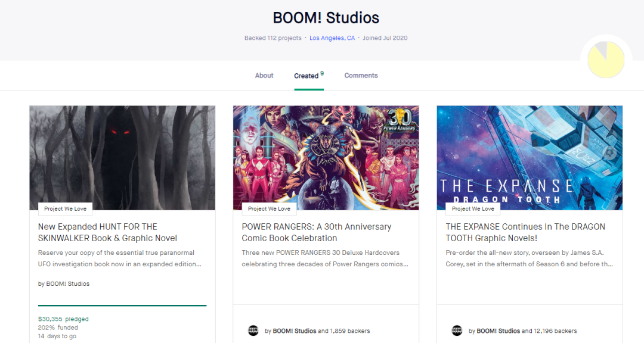Click the BOOM! Studios avatar on Expanse card

(457, 330)
